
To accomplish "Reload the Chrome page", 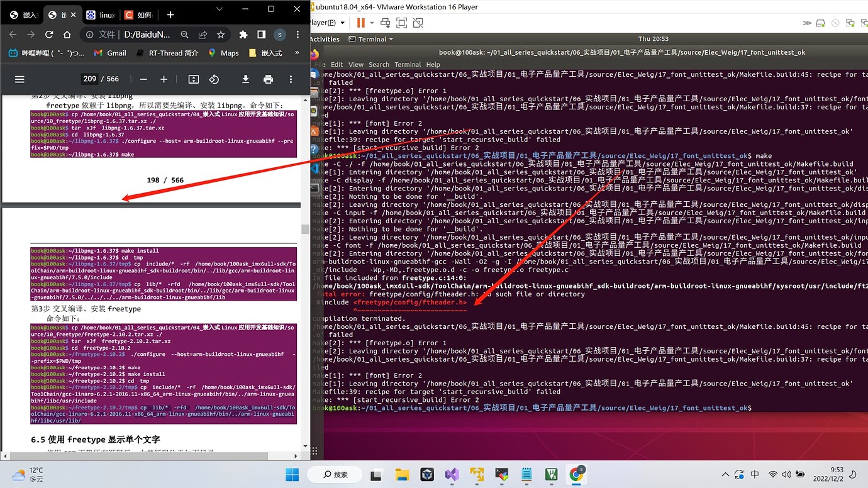I will [49, 35].
